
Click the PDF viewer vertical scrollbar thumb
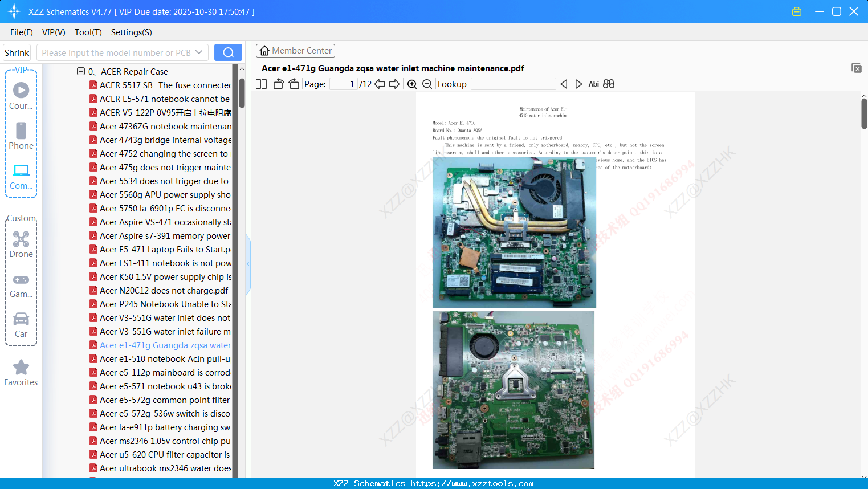(x=864, y=113)
